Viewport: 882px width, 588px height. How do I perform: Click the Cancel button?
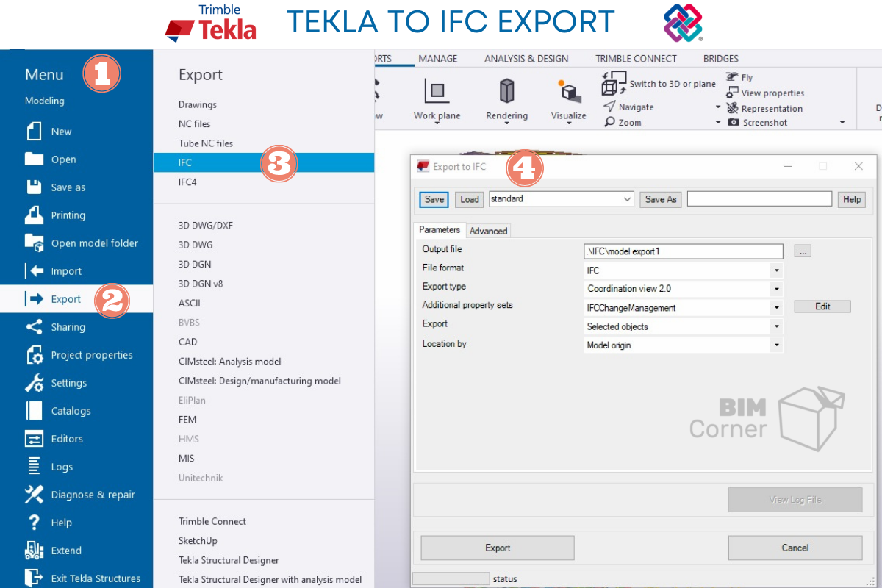(795, 548)
